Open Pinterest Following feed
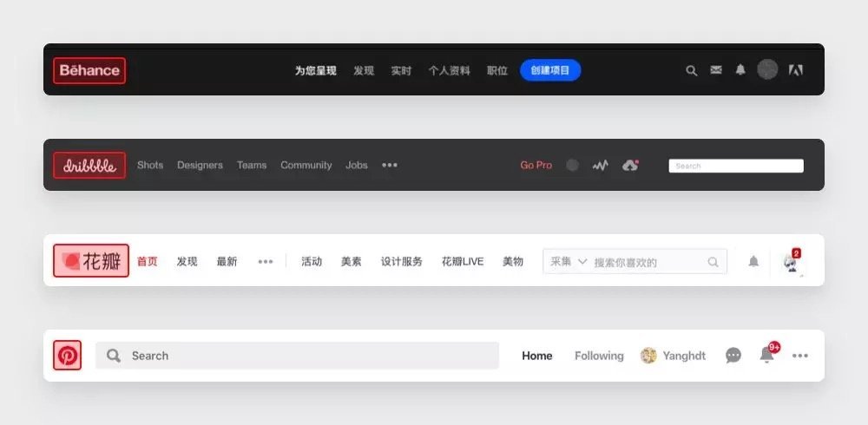The image size is (868, 425). [x=599, y=356]
